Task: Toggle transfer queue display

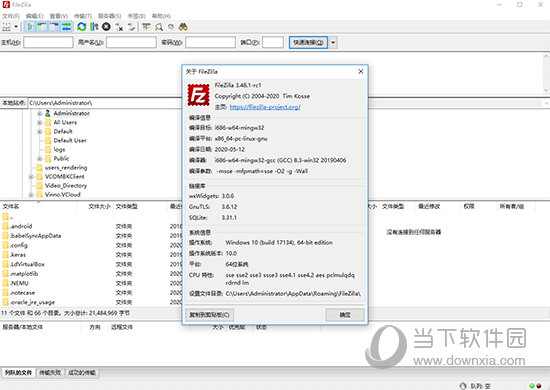Action: click(x=66, y=27)
